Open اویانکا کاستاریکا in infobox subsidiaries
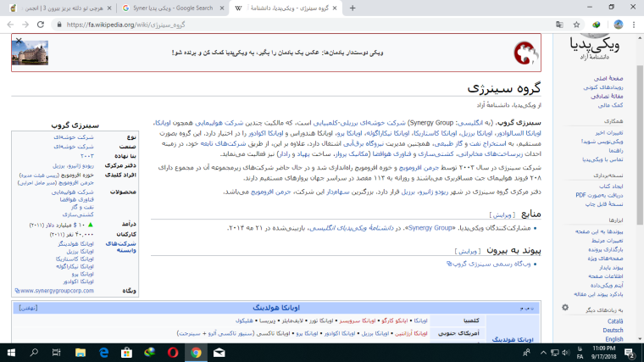Screen dimensions: 644x362 point(75,259)
